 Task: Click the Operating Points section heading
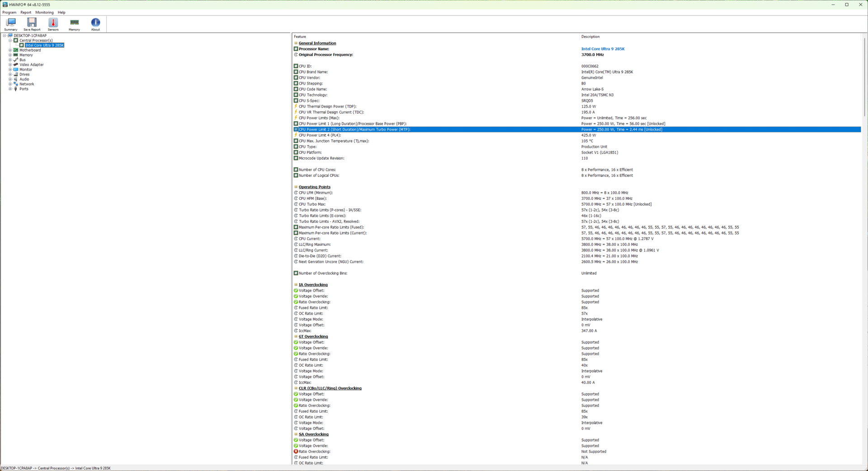pos(315,187)
